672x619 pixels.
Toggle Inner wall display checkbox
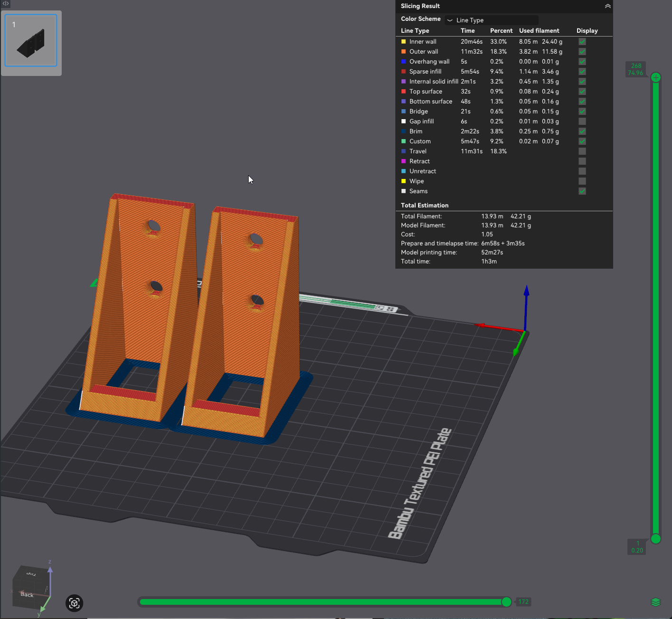tap(582, 42)
